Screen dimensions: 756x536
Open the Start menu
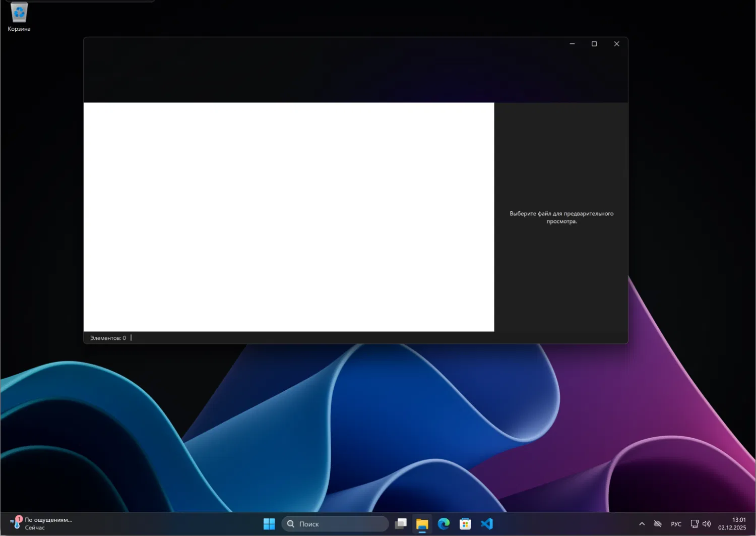269,524
